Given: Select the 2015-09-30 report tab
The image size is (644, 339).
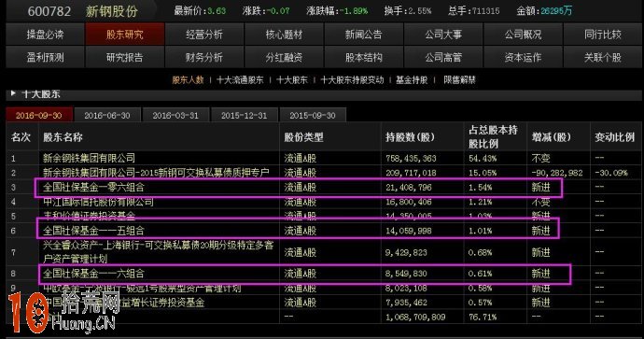Looking at the screenshot, I should coord(313,115).
